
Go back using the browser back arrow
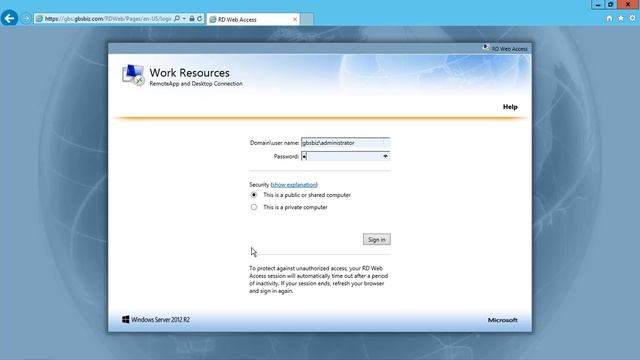pos(9,18)
